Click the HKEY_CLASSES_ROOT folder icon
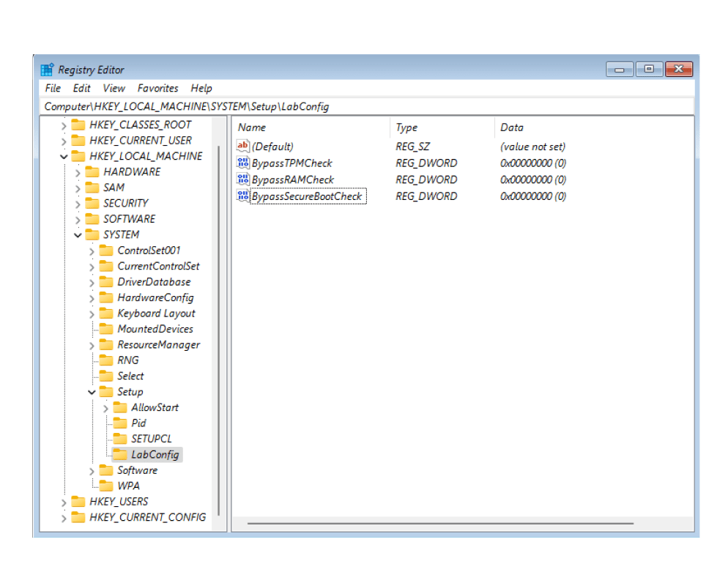 [x=78, y=125]
